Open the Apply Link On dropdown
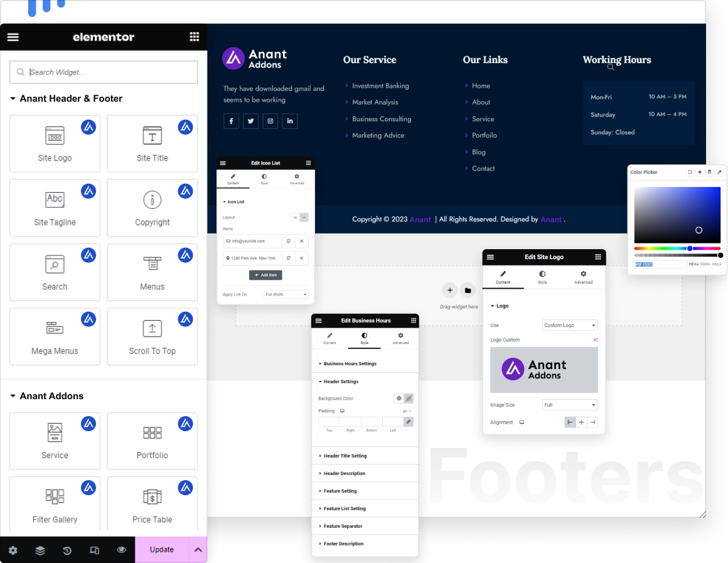 (286, 294)
